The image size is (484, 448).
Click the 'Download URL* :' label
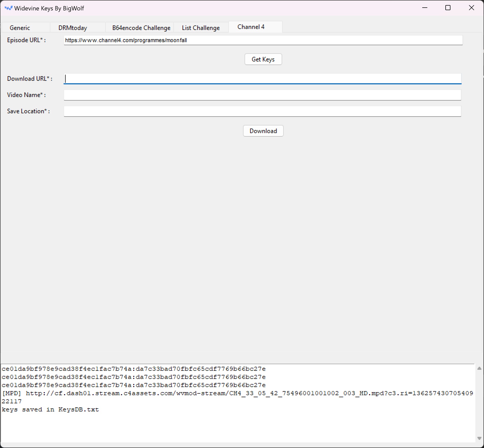[30, 79]
